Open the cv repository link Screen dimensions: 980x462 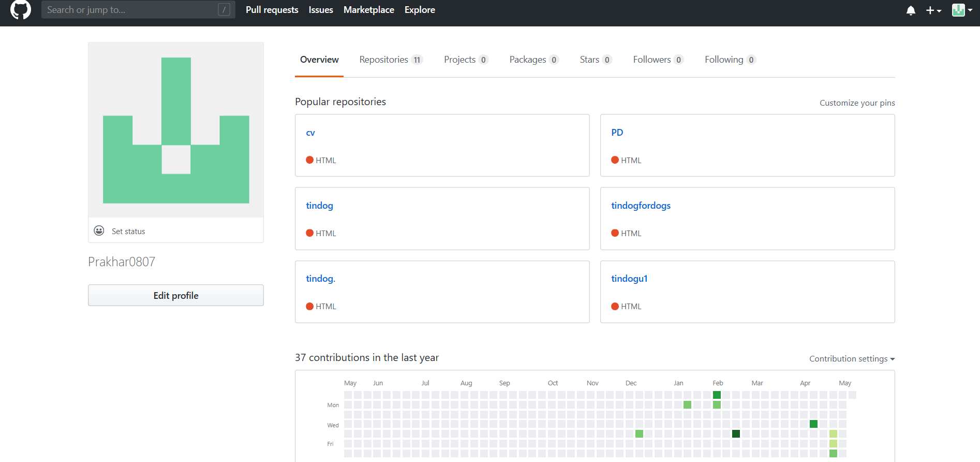coord(310,133)
